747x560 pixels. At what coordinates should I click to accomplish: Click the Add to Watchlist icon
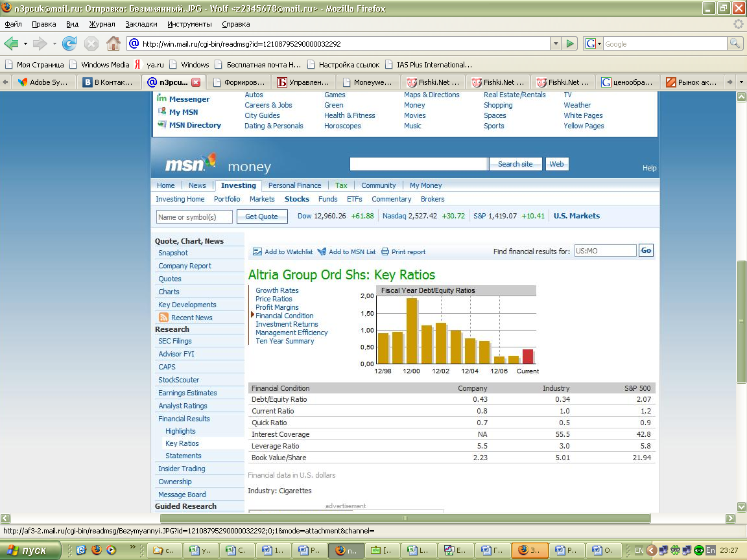[257, 251]
